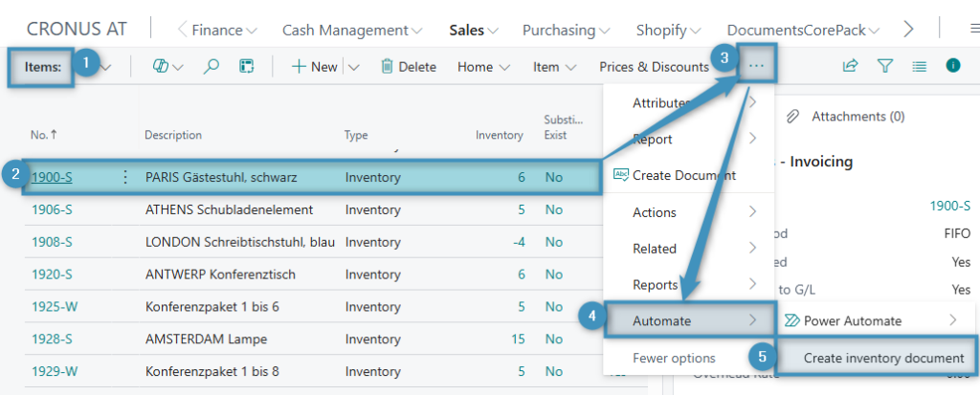Screen dimensions: 980x395
Task: Toggle the FactBox information icon
Action: pyautogui.click(x=952, y=65)
